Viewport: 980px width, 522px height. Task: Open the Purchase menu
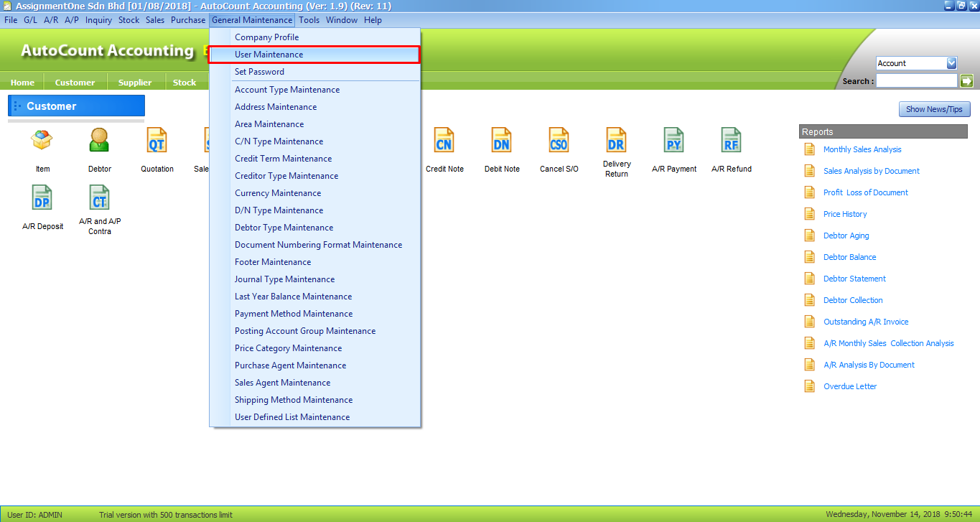click(188, 20)
